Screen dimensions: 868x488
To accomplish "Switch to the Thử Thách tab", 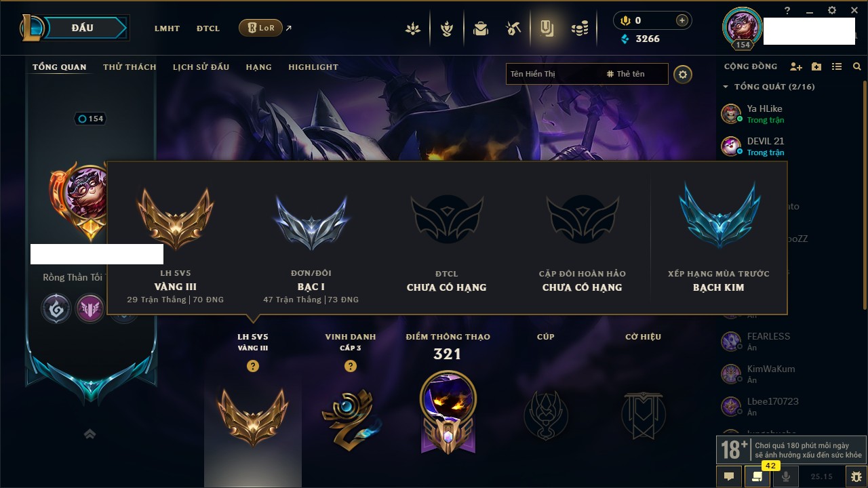I will [130, 67].
